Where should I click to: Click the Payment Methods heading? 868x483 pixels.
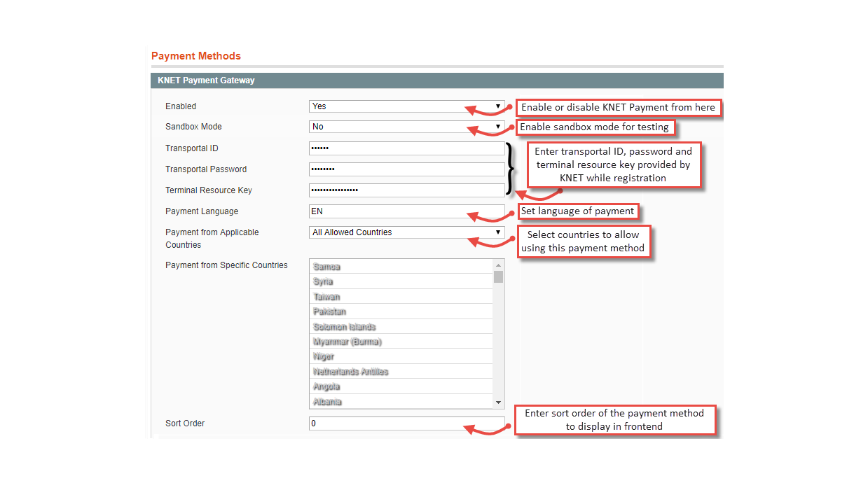pos(196,56)
